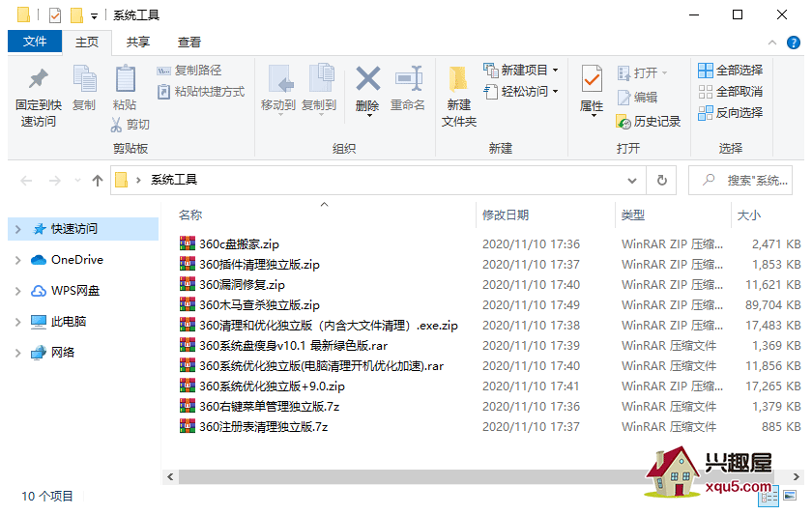This screenshot has height=515, width=812.
Task: Switch to the 主页 ribbon tab
Action: tap(86, 42)
